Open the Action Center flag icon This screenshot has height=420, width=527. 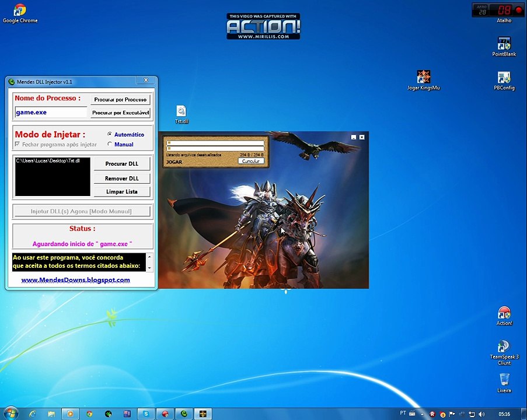(452, 414)
